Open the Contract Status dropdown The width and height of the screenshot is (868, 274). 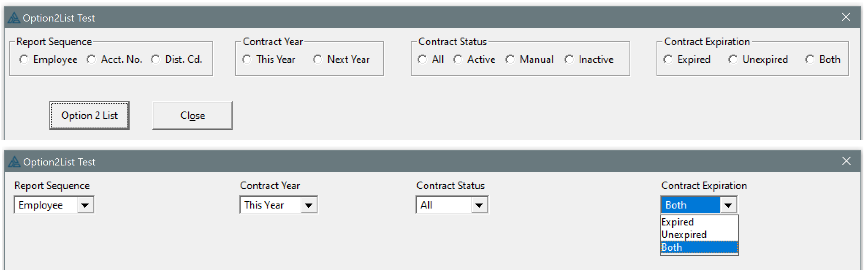(x=479, y=205)
